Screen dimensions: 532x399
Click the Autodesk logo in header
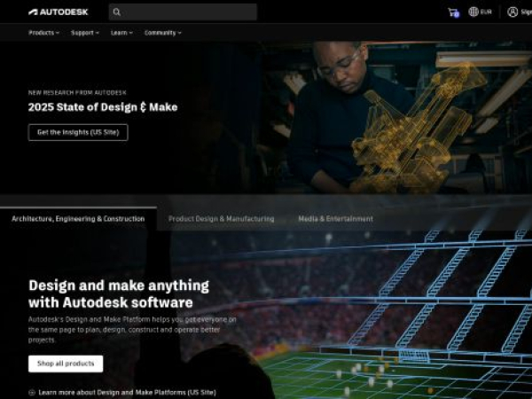[58, 12]
